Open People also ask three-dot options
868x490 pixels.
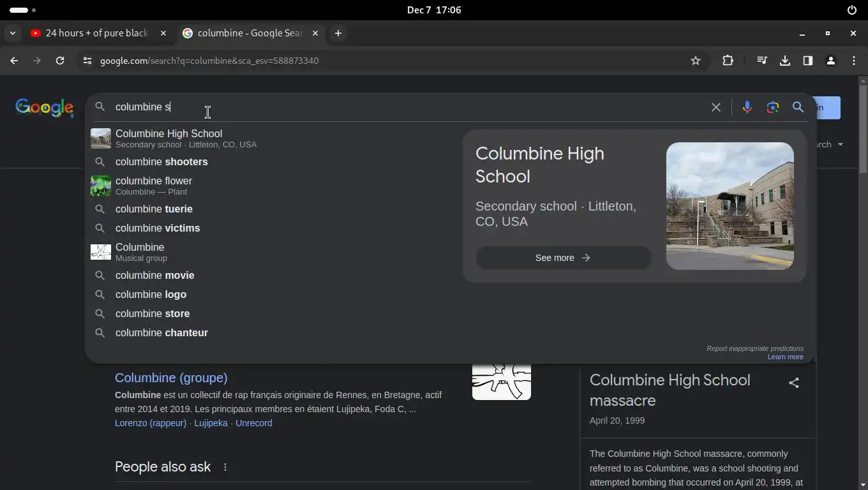(x=225, y=467)
